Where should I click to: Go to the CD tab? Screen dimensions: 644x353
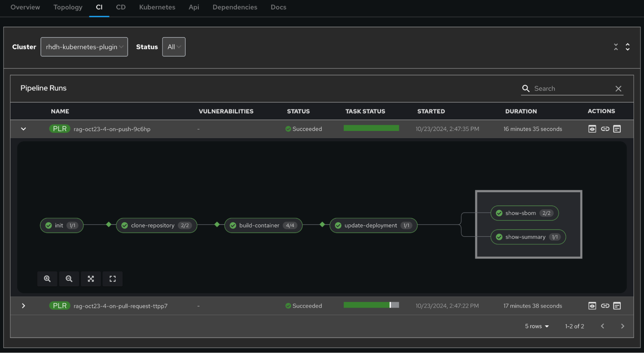[x=121, y=7]
